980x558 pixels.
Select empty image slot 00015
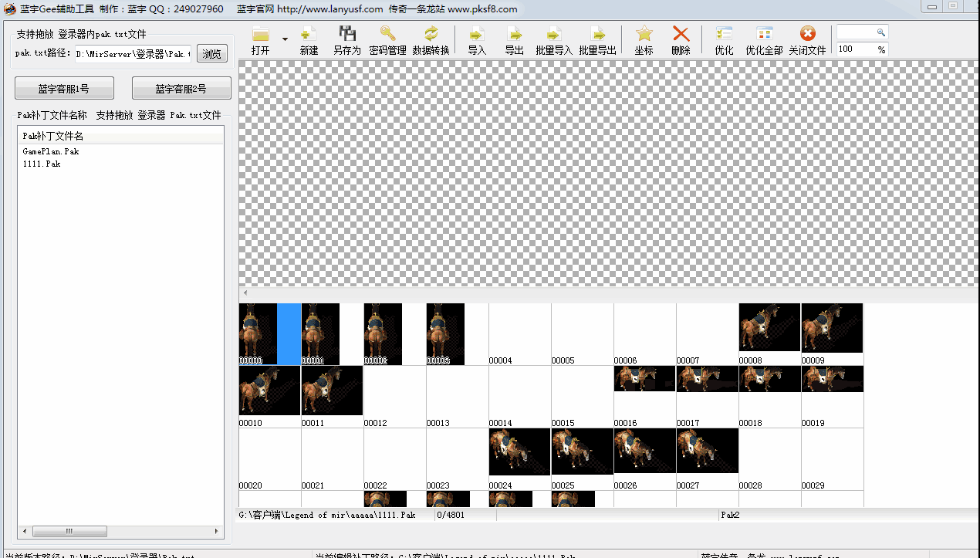click(x=582, y=396)
